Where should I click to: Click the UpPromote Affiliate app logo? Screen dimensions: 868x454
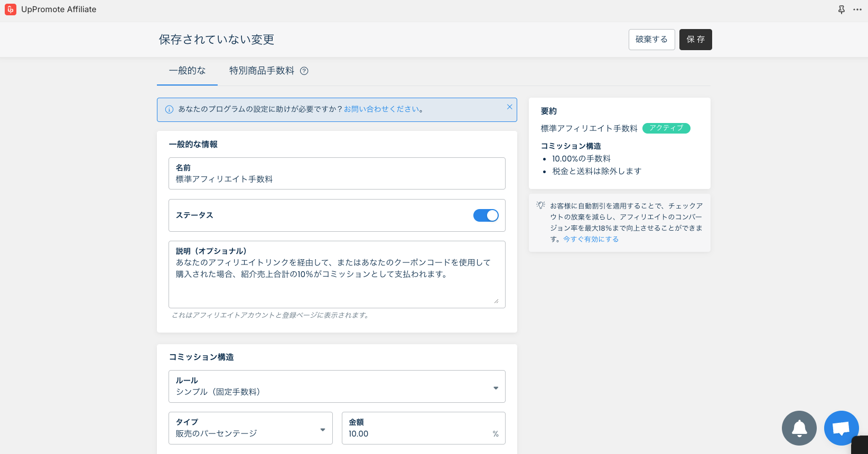(x=11, y=10)
